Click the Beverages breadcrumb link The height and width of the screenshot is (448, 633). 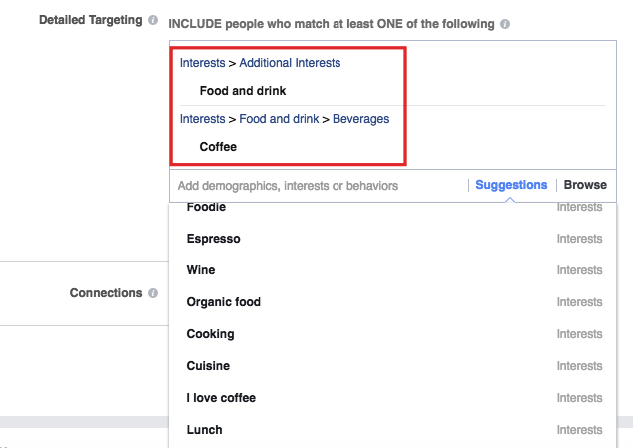[361, 119]
